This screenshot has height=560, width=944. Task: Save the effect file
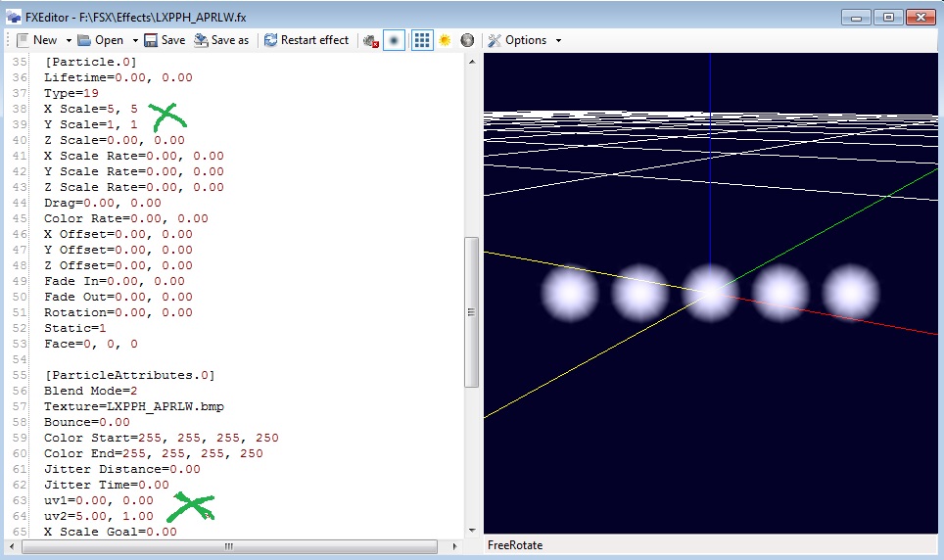click(165, 40)
